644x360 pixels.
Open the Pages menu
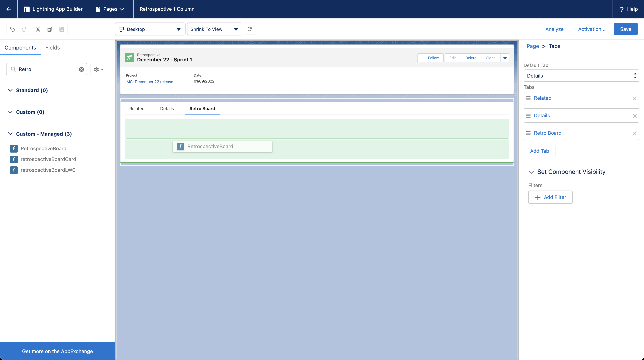click(110, 9)
